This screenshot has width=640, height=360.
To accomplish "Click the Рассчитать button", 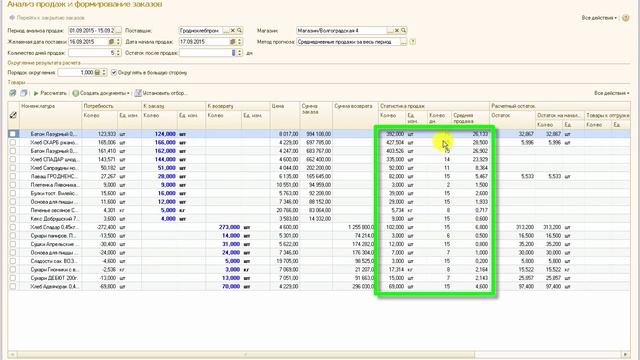I will click(50, 93).
